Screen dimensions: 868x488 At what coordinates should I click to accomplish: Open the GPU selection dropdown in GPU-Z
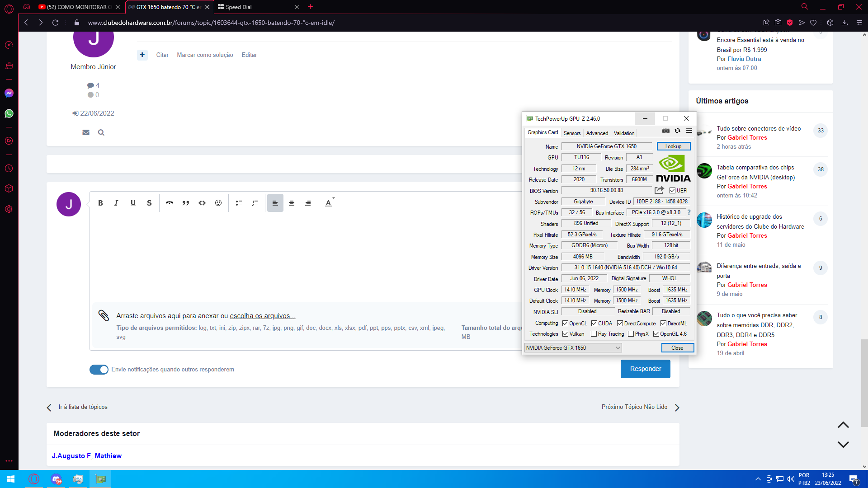[573, 348]
